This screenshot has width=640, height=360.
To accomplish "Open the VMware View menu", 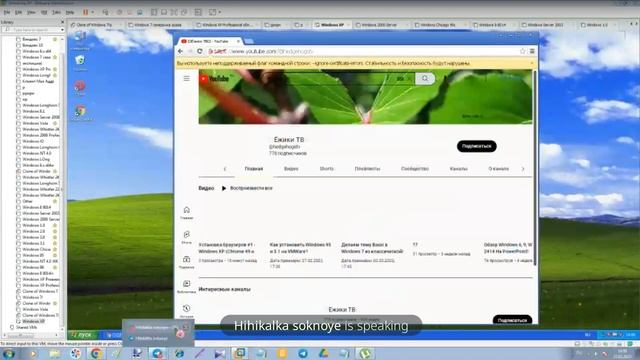I will point(31,12).
